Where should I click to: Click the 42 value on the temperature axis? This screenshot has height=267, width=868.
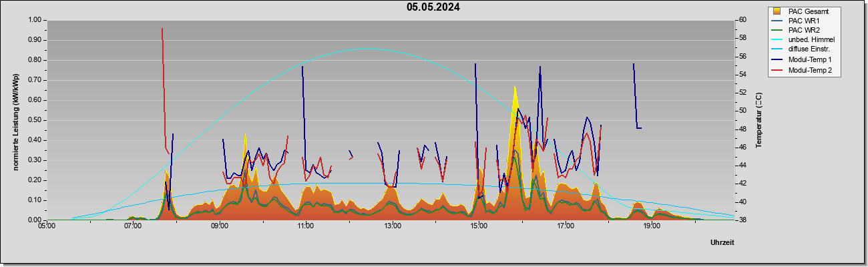pos(742,184)
